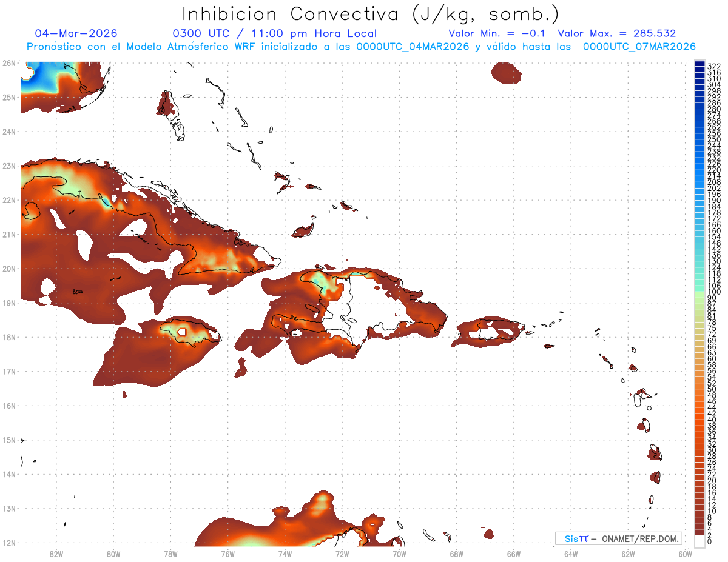The image size is (728, 562).
Task: Click the "15N" latitude label
Action: click(8, 440)
